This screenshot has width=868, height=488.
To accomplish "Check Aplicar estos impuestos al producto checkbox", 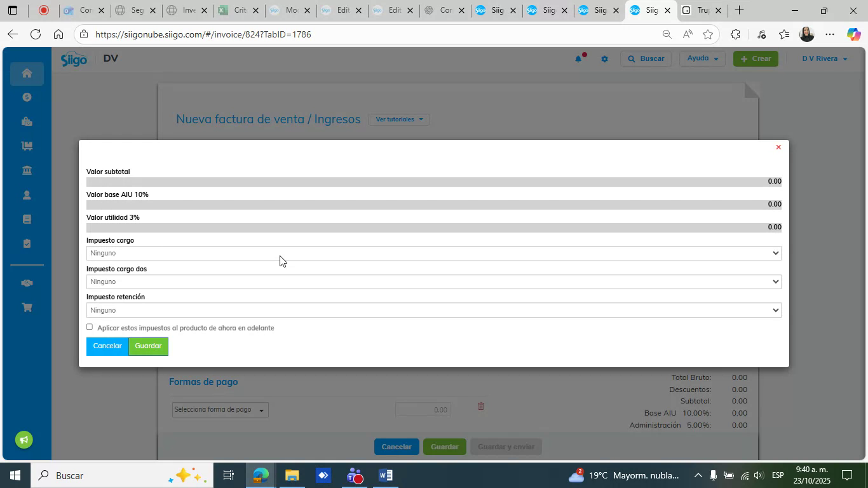I will [90, 327].
